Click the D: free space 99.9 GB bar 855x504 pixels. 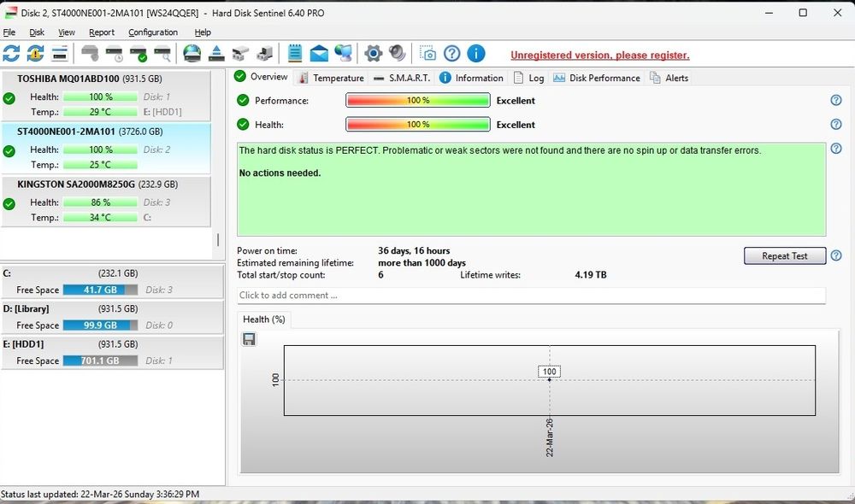(100, 325)
